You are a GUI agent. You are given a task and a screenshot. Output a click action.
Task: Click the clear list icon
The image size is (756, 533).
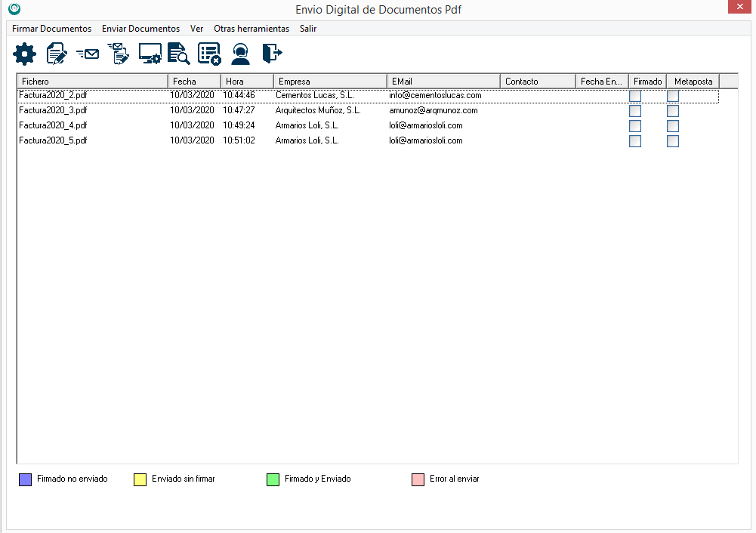point(209,54)
